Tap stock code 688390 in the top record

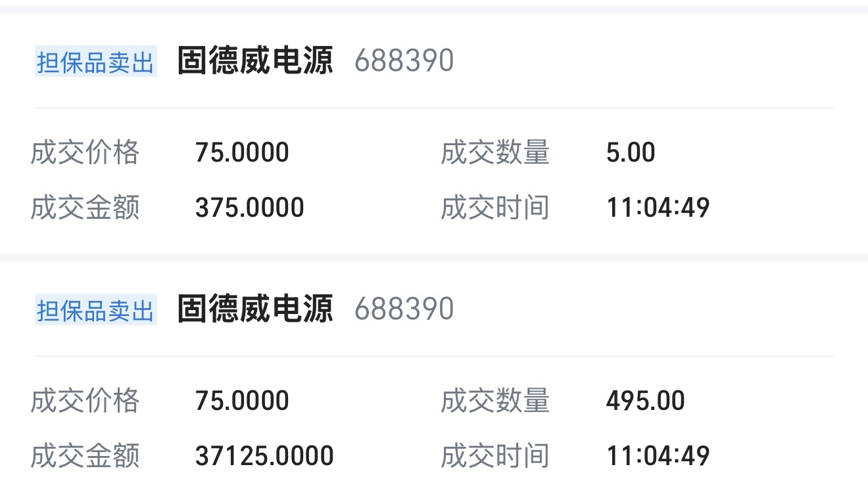tap(404, 61)
